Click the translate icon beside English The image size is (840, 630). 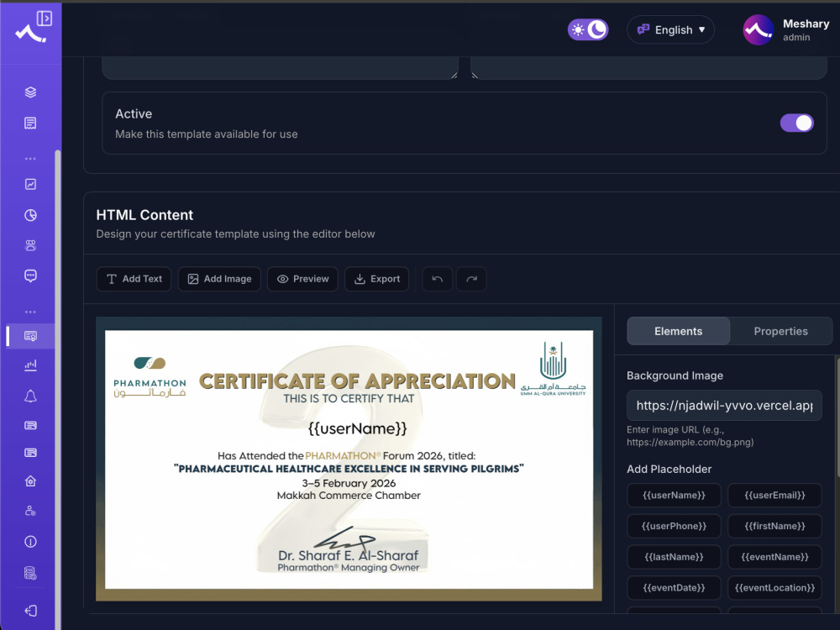coord(643,29)
